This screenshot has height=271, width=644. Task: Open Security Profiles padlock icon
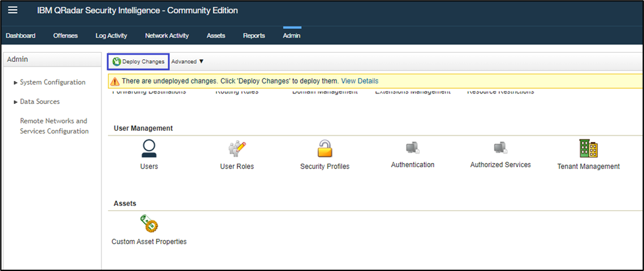tap(325, 149)
